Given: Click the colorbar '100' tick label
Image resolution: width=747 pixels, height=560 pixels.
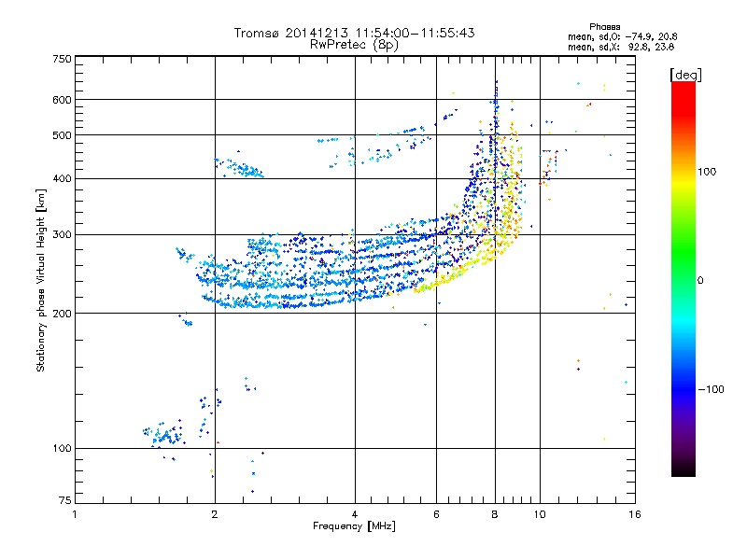Looking at the screenshot, I should coord(707,172).
